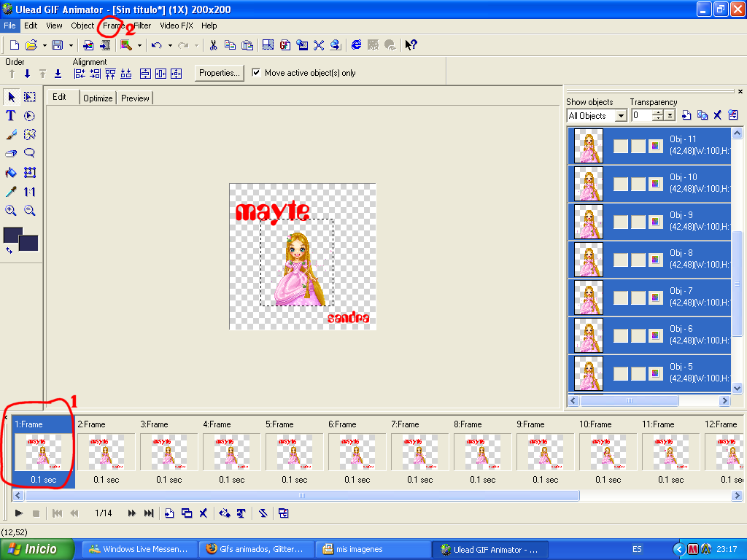
Task: Toggle first visibility box of Obj - 9
Action: (620, 222)
